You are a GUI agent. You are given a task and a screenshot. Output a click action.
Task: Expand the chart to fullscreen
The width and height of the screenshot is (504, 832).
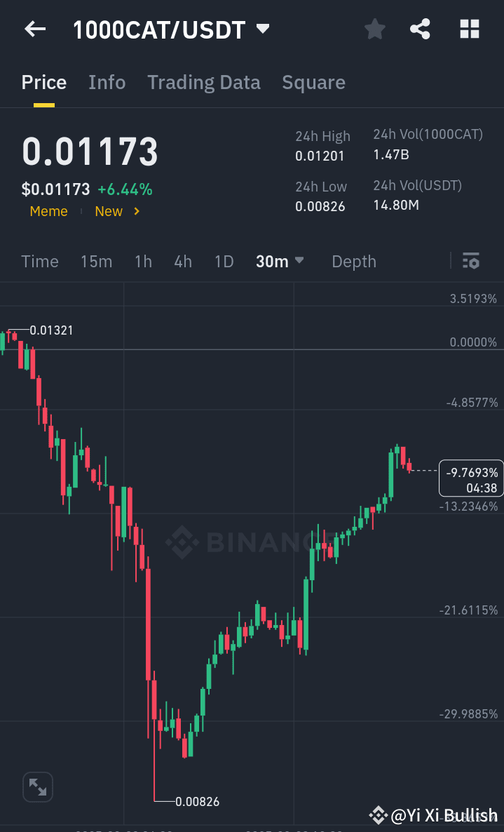point(37,786)
